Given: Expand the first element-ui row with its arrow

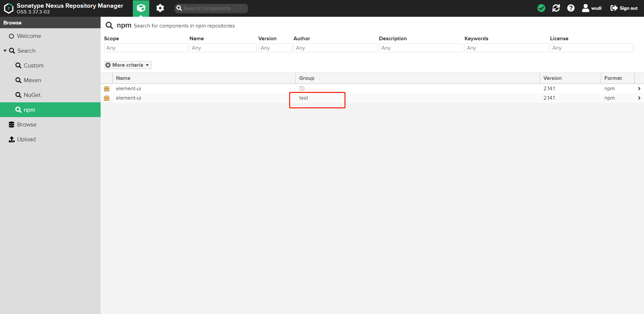Looking at the screenshot, I should (x=639, y=89).
